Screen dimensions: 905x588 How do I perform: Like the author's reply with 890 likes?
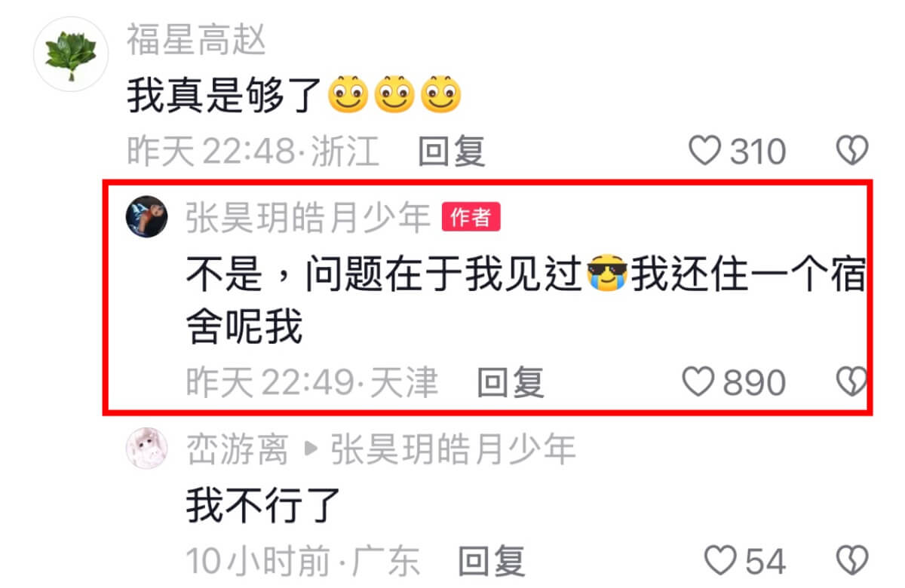(x=698, y=383)
